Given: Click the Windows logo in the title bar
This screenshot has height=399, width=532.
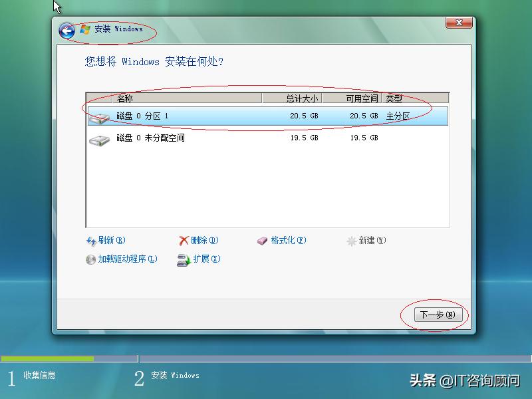Looking at the screenshot, I should [x=84, y=29].
